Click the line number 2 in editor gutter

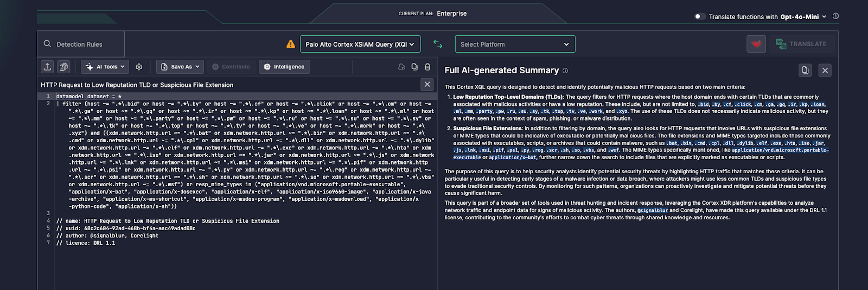pyautogui.click(x=48, y=103)
